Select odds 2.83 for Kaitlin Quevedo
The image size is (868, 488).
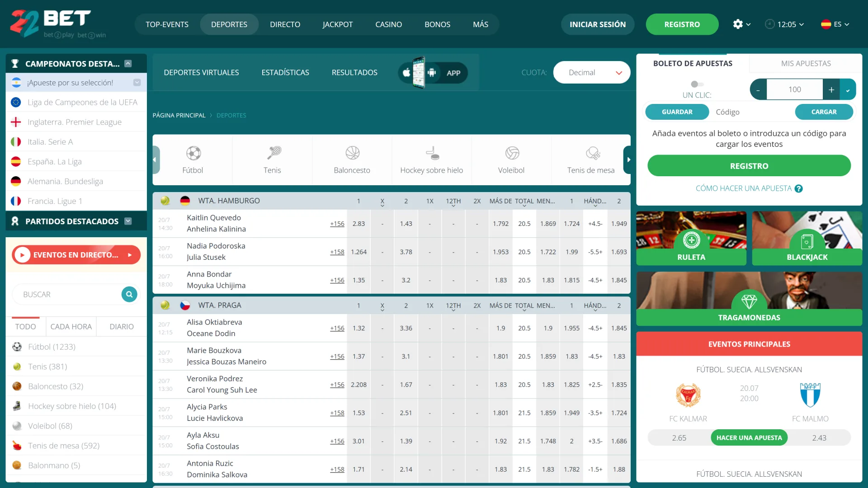click(x=359, y=224)
